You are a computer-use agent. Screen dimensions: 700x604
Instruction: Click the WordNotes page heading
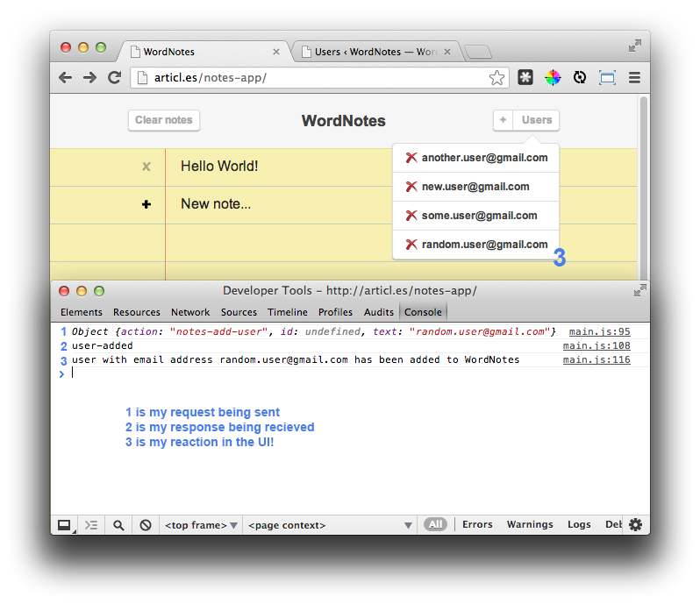[x=343, y=121]
